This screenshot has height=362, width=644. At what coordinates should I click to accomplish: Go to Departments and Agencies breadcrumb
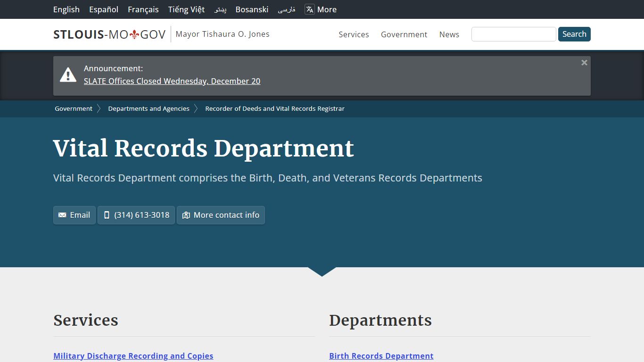coord(149,108)
